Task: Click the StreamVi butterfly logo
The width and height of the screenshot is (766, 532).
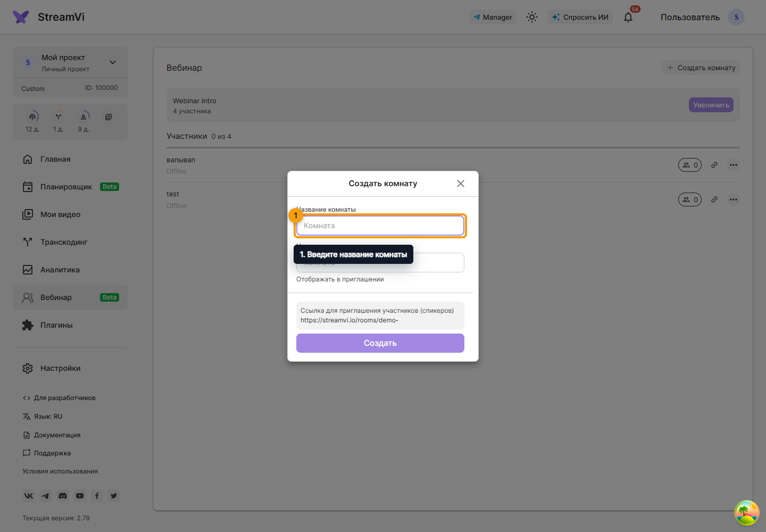Action: (x=21, y=17)
